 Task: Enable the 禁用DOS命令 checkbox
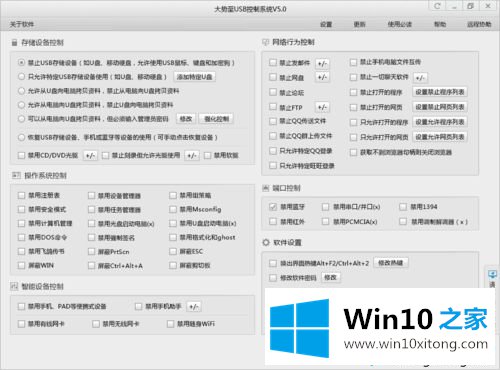click(x=21, y=237)
